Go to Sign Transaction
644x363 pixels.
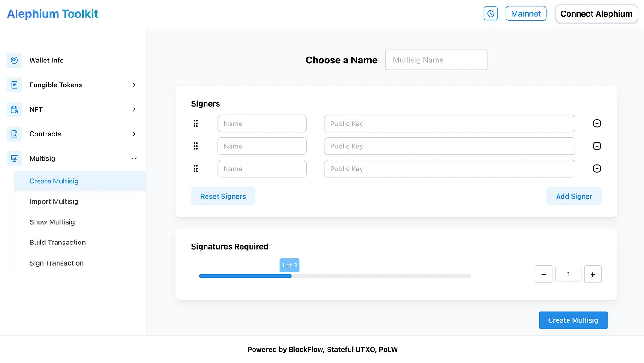(x=57, y=263)
